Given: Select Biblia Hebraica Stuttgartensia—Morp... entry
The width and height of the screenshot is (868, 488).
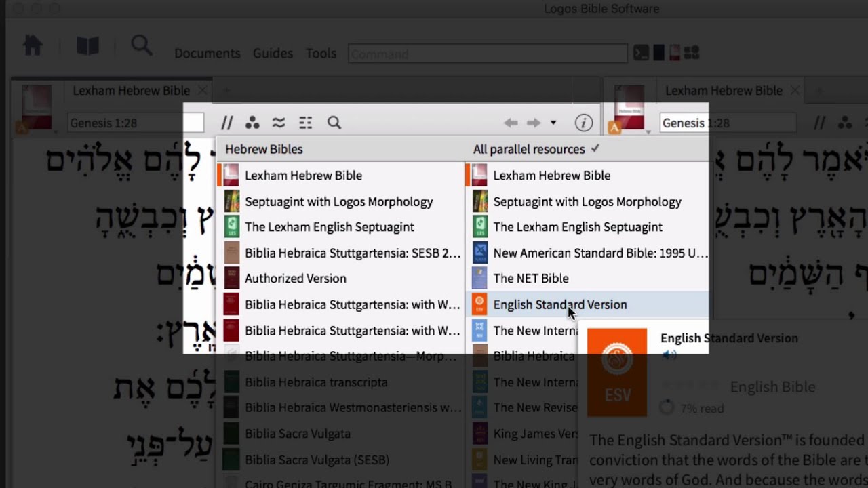Looking at the screenshot, I should 340,356.
